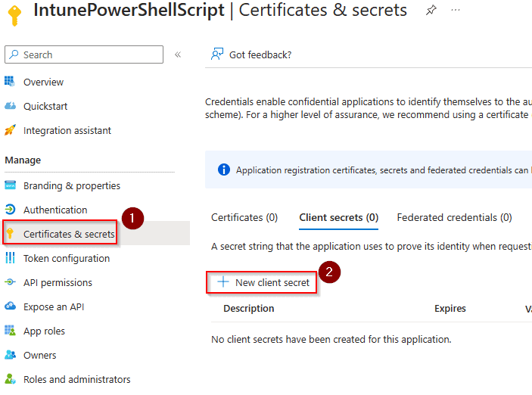Open the Authentication settings

point(55,210)
